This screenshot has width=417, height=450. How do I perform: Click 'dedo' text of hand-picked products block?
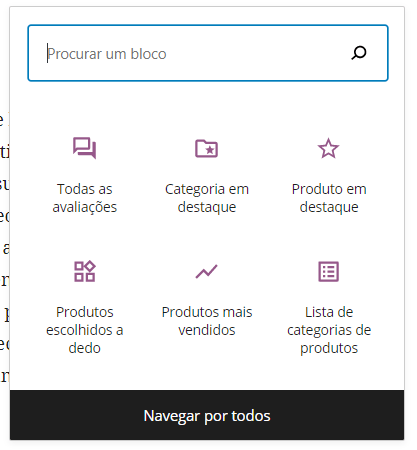point(85,348)
